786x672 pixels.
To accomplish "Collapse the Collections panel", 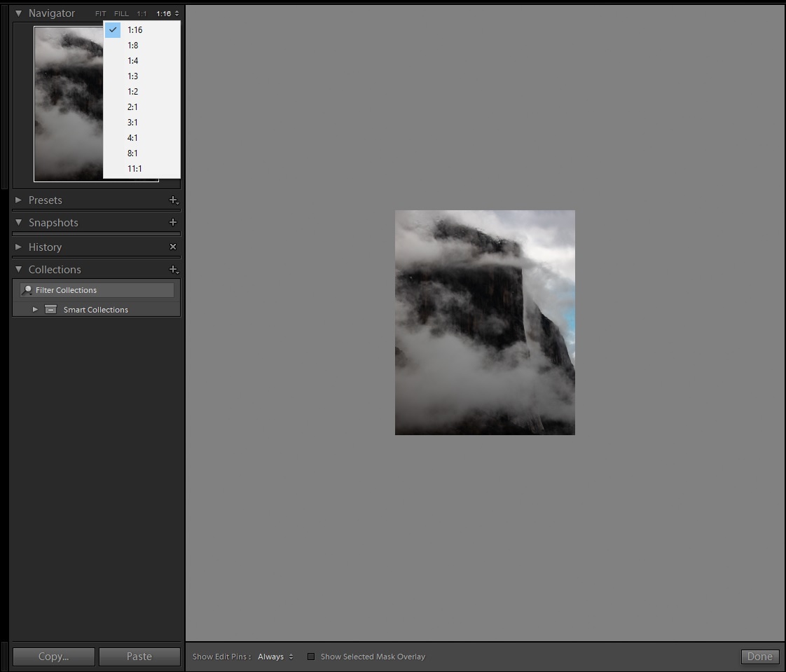I will click(18, 269).
